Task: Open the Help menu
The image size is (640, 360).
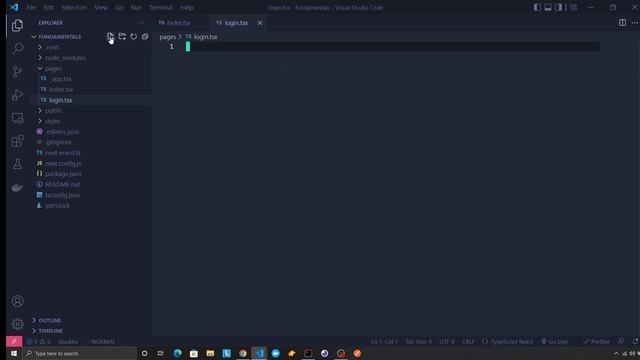Action: [x=187, y=7]
